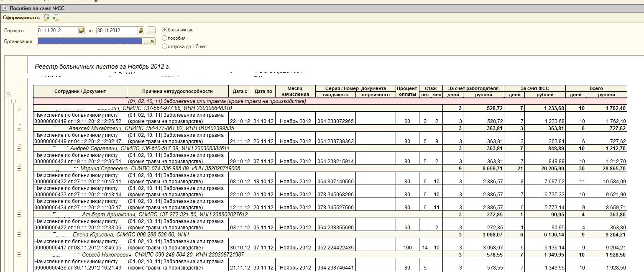Select document 00000000433 от 27.11.2012 cell

coord(80,191)
